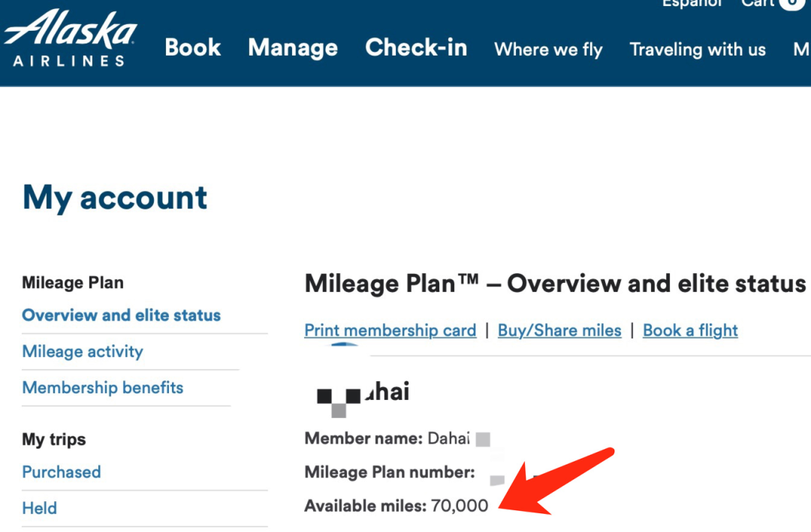Open Mileage activity in sidebar
Image resolution: width=811 pixels, height=532 pixels.
coord(83,352)
